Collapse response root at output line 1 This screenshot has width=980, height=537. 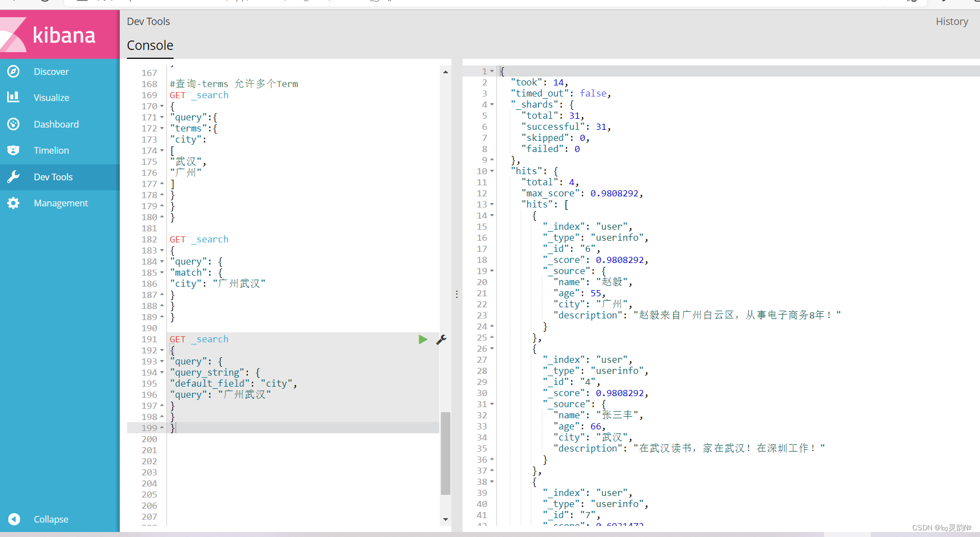click(492, 72)
